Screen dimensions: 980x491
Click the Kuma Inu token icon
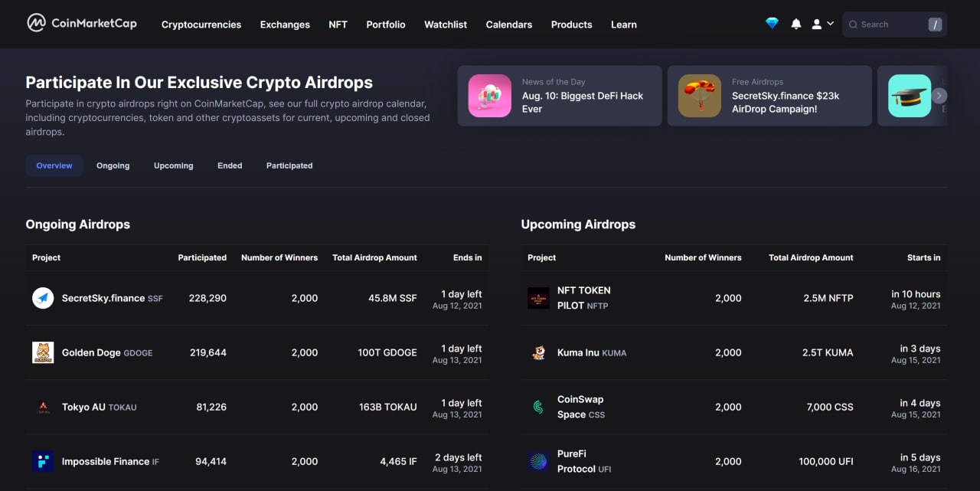click(539, 352)
